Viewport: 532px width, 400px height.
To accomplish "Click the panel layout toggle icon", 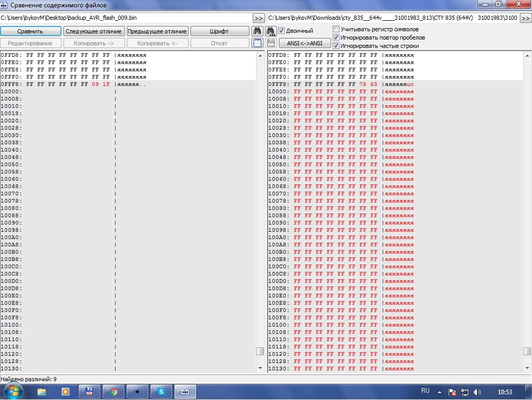I will 257,43.
